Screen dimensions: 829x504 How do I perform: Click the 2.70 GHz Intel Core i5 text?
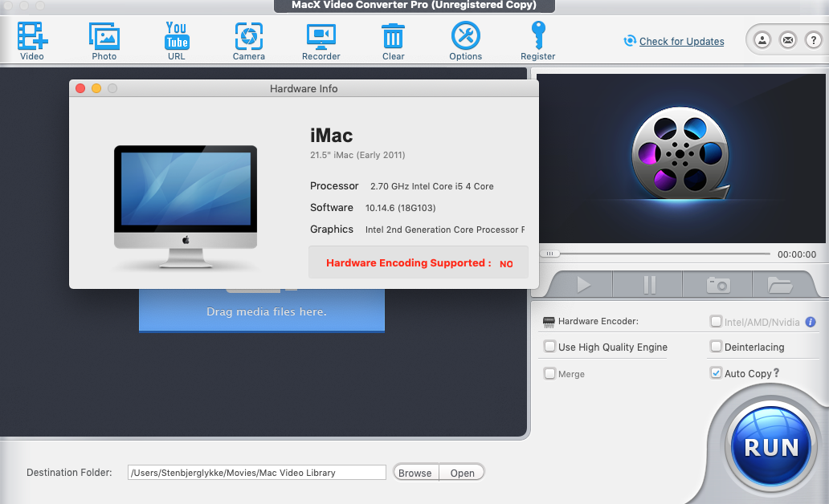click(x=432, y=186)
